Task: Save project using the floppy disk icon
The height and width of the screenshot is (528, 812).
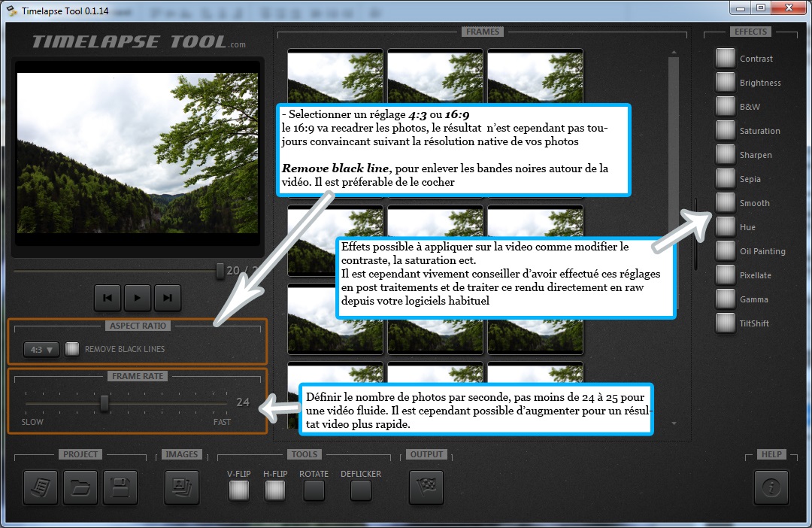Action: point(120,487)
